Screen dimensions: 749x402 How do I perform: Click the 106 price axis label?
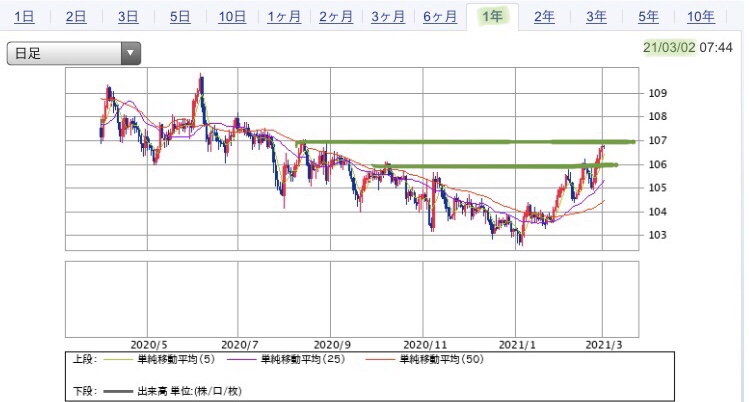(657, 164)
